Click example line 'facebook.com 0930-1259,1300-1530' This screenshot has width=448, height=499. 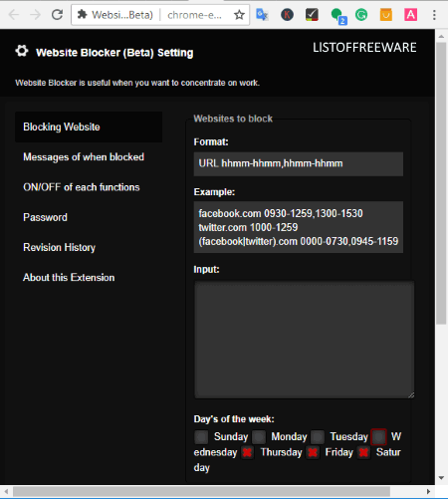281,213
